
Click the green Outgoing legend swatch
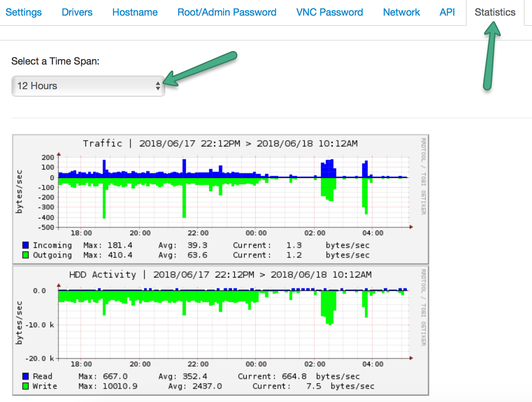[x=25, y=255]
